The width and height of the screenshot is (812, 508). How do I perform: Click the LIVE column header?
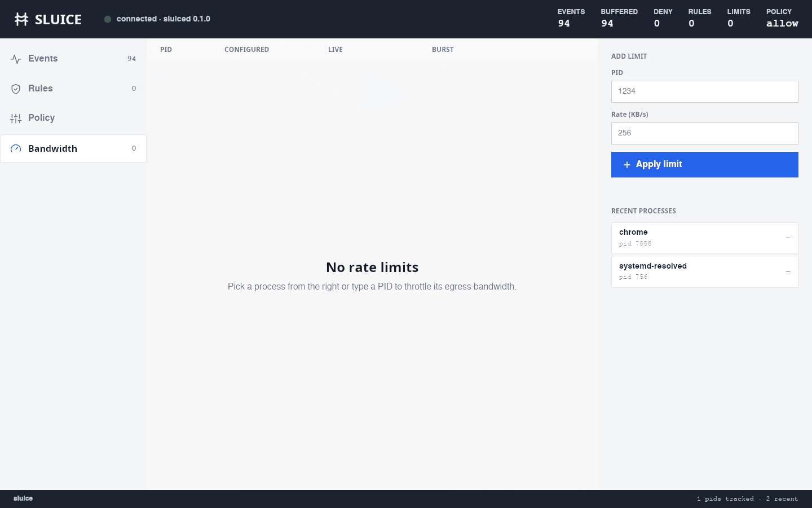(x=336, y=50)
